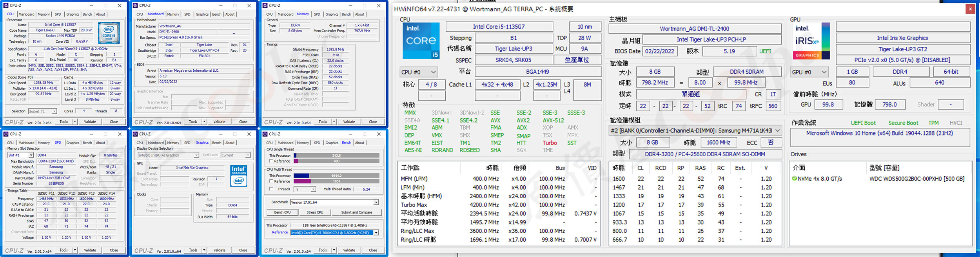
Task: Switch to the CPU tab in the CPU-Z window showing Bench
Action: pyautogui.click(x=270, y=143)
